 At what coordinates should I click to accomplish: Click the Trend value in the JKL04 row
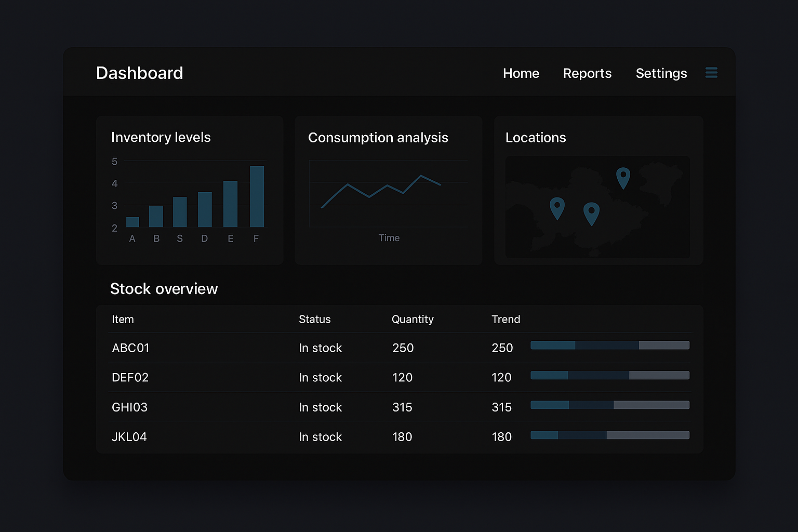501,437
